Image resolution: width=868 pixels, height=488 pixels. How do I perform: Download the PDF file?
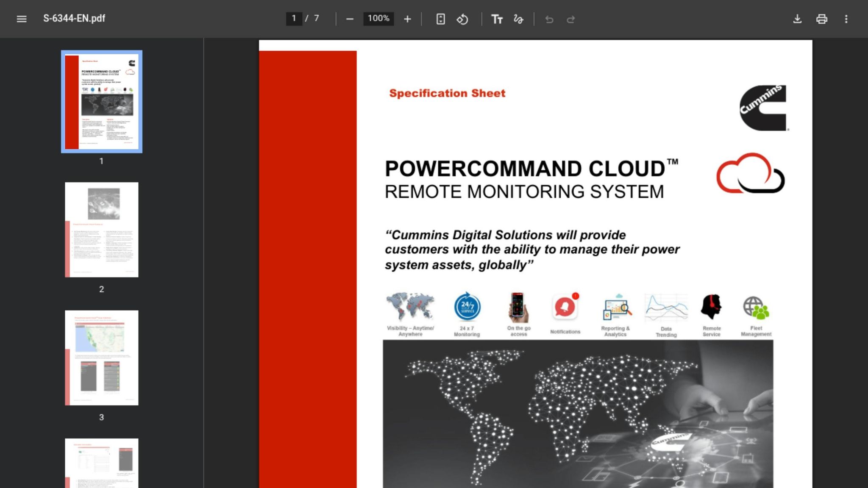coord(797,19)
